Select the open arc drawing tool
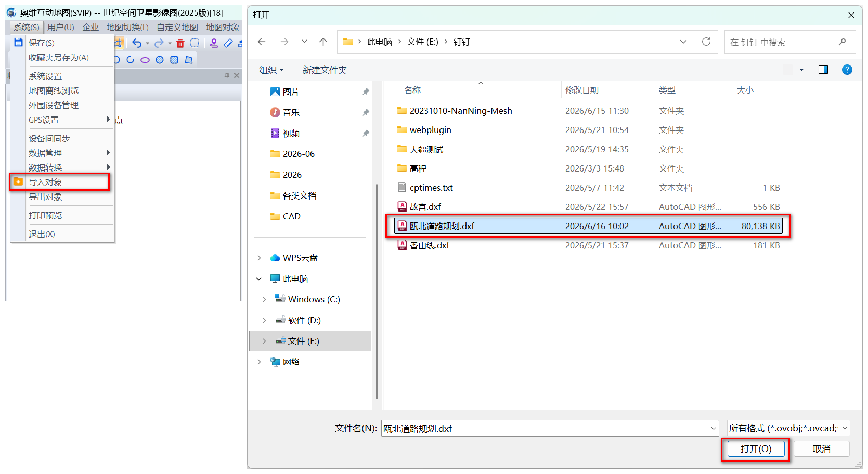 click(131, 60)
